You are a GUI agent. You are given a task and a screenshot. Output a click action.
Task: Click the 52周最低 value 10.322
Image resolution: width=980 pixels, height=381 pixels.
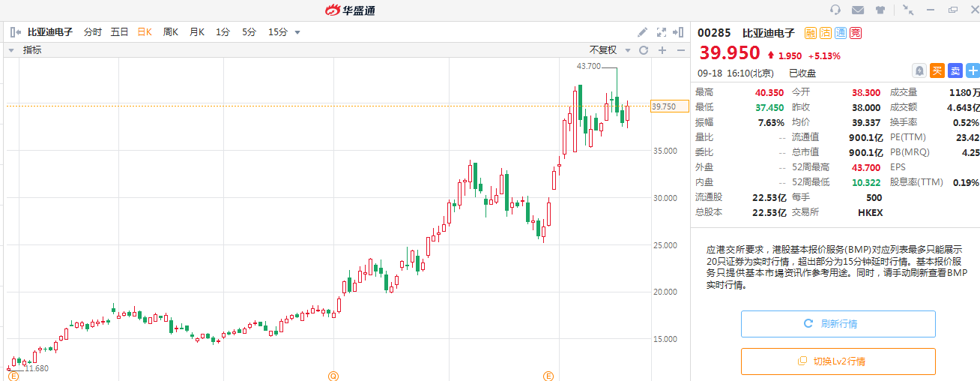pos(866,182)
